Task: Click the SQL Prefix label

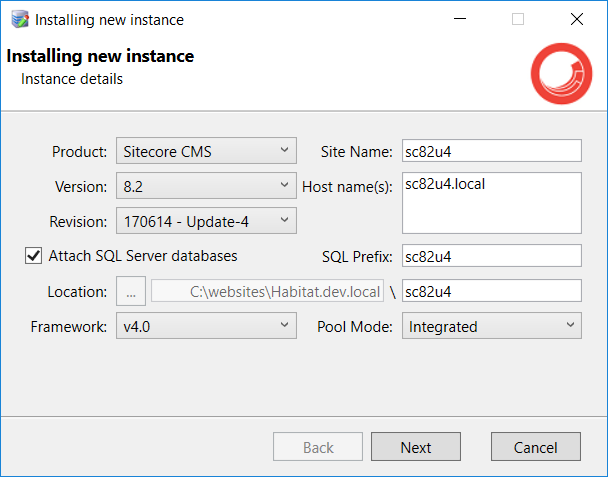Action: [358, 257]
